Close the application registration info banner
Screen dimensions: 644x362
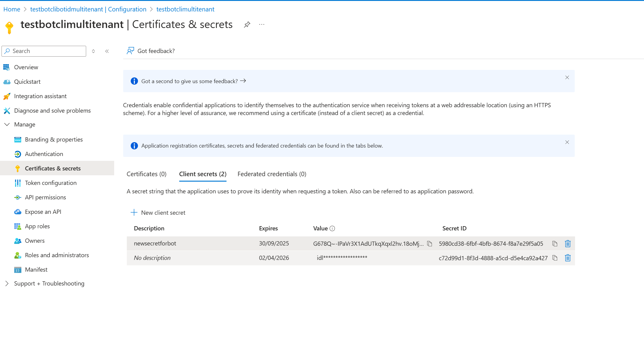click(x=567, y=142)
